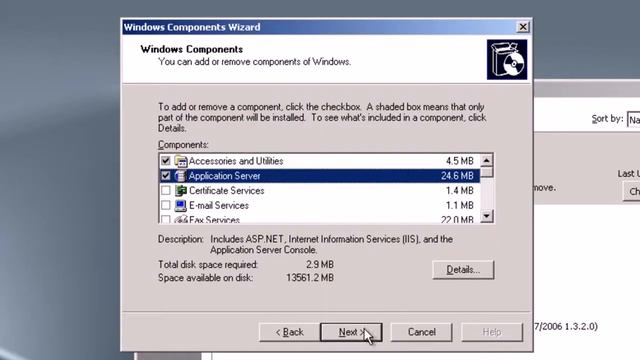Click the Fax Services icon
This screenshot has width=640, height=360.
pos(180,219)
